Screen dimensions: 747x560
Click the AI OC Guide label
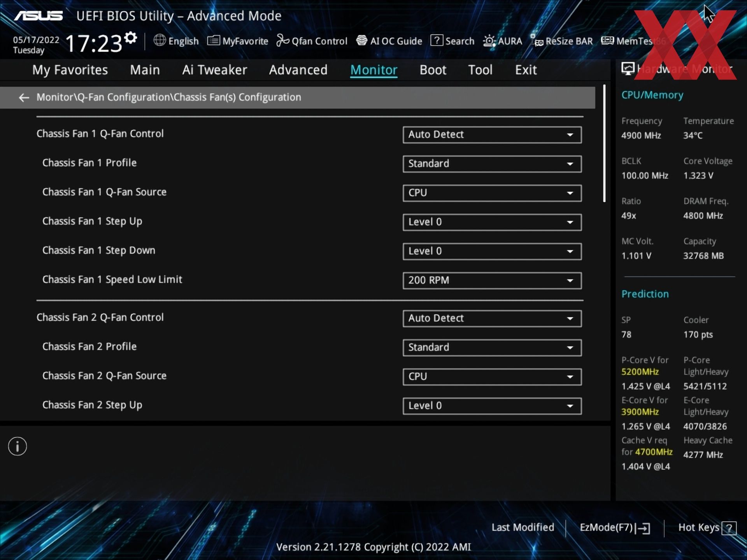click(x=396, y=41)
